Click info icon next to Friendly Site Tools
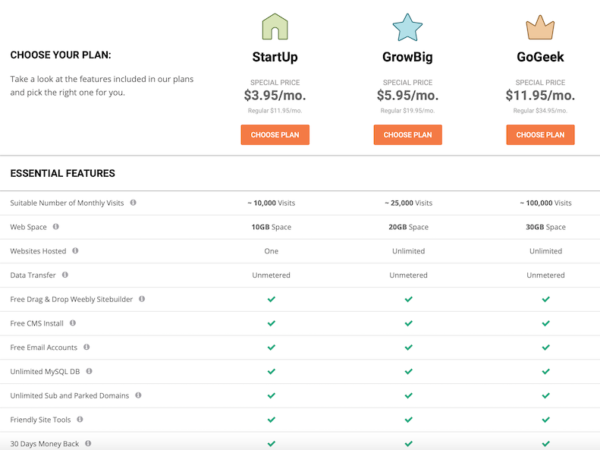Screen dimensions: 600x450 pyautogui.click(x=80, y=419)
